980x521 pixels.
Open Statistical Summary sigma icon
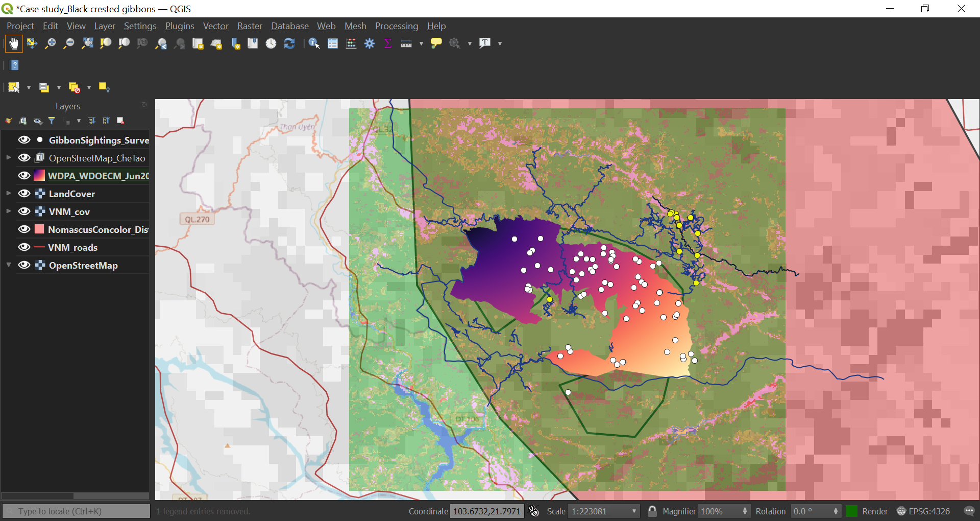[388, 44]
